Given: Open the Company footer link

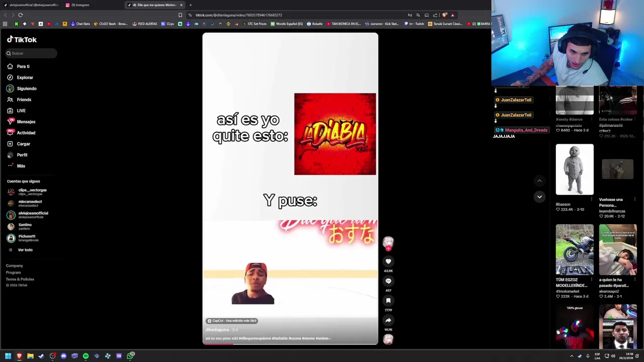Looking at the screenshot, I should 14,265.
